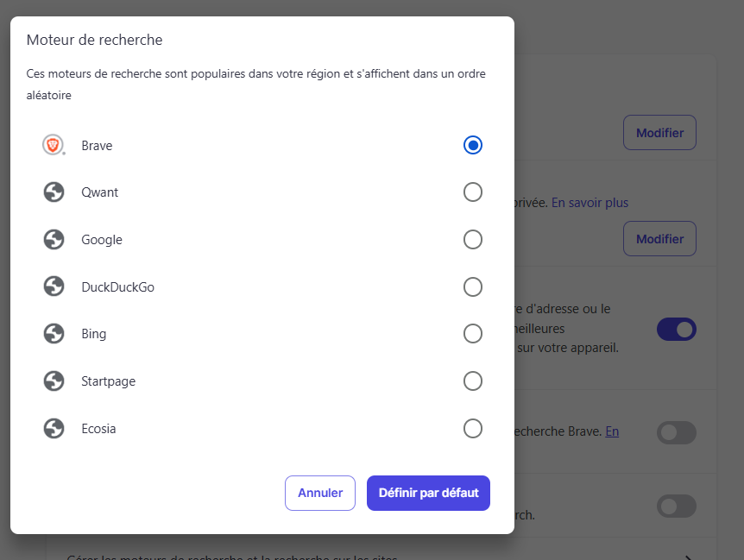This screenshot has height=560, width=744.
Task: Select the Qwant radio button
Action: tap(473, 192)
